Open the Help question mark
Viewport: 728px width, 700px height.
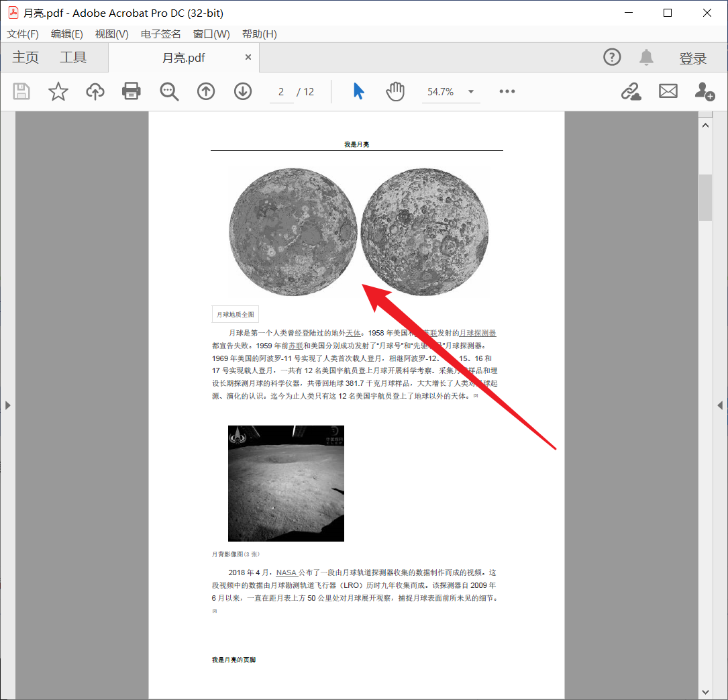pyautogui.click(x=612, y=57)
